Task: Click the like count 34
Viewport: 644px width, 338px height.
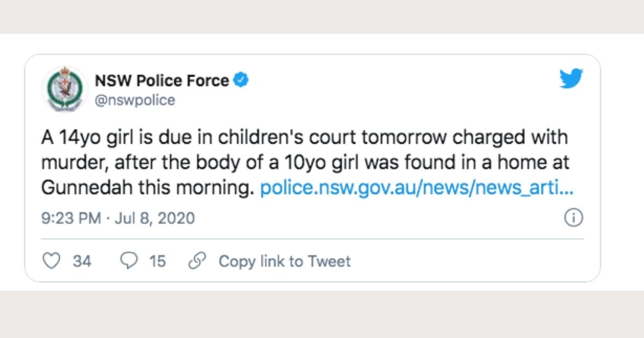Action: pos(82,261)
